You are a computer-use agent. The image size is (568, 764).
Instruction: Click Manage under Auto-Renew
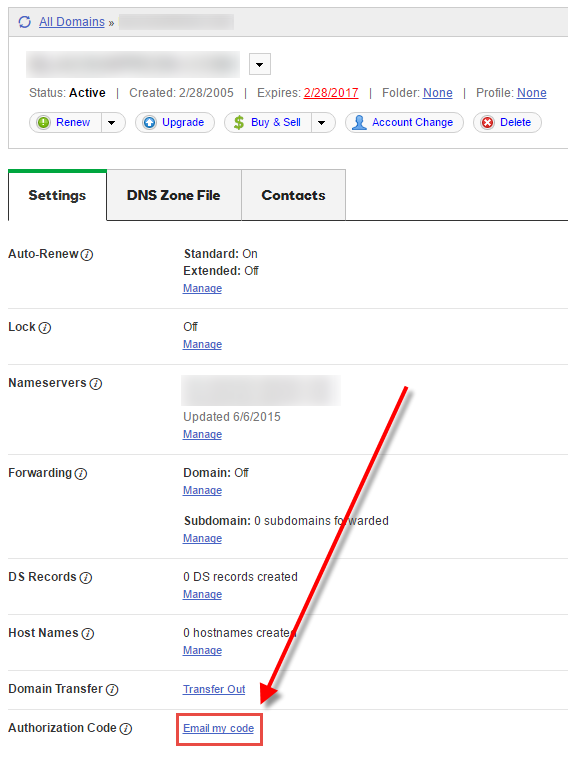pyautogui.click(x=202, y=288)
